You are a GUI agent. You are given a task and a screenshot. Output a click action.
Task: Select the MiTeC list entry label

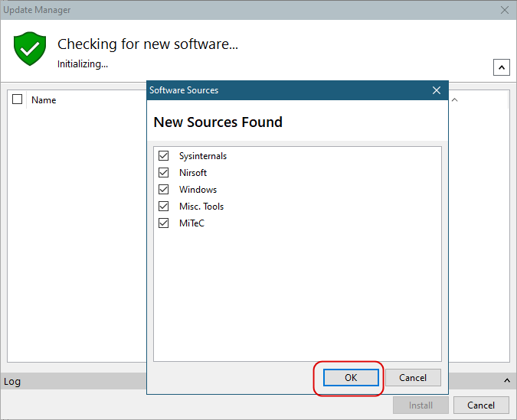click(192, 223)
